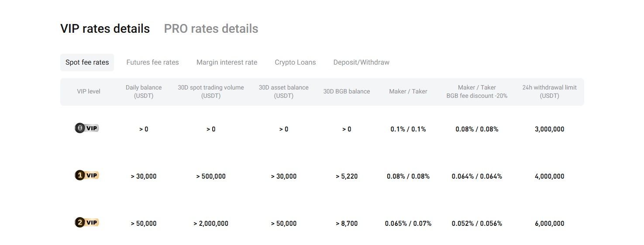The height and width of the screenshot is (245, 644).
Task: Open the Futures fee rates tab
Action: click(152, 62)
